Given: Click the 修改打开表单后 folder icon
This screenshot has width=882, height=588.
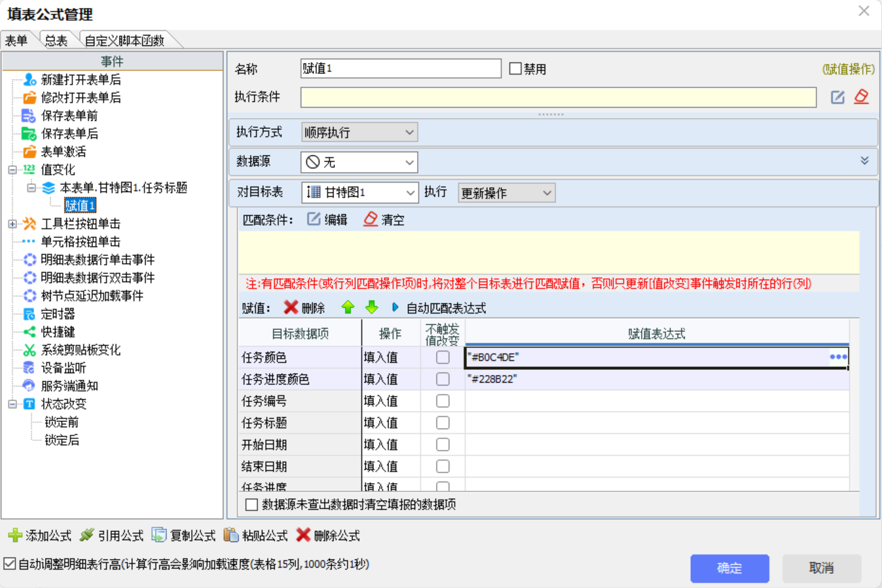Looking at the screenshot, I should (30, 97).
